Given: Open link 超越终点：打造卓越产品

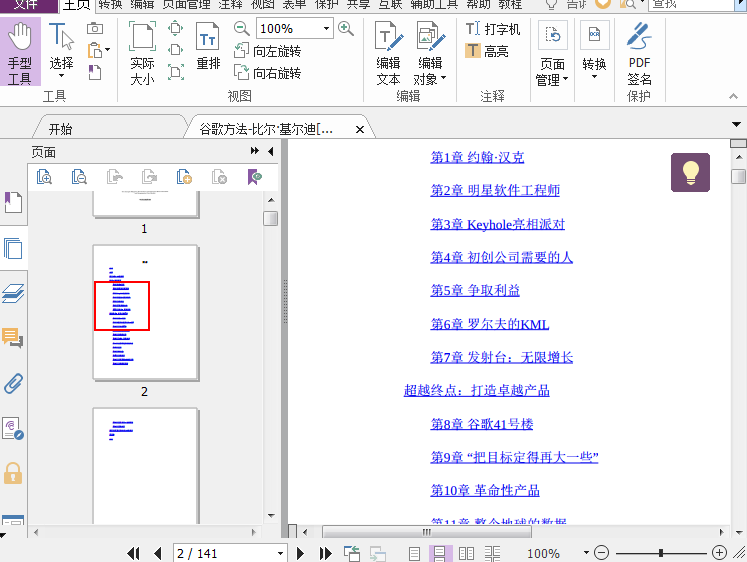Looking at the screenshot, I should (x=477, y=391).
